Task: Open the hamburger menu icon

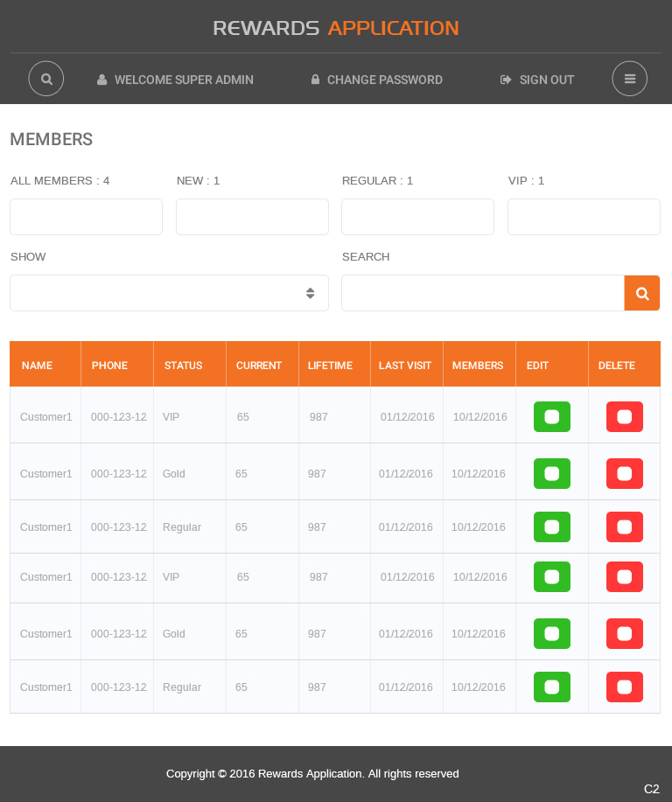Action: [x=629, y=79]
